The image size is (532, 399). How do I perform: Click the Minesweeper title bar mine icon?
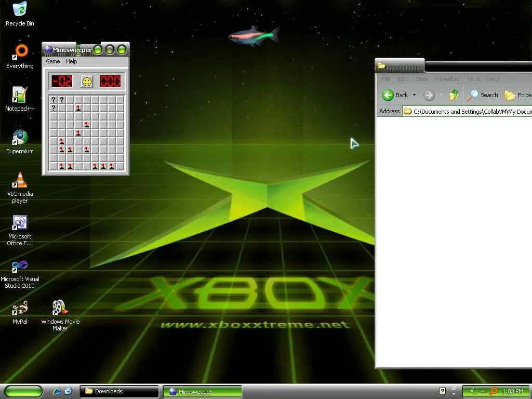(48, 49)
